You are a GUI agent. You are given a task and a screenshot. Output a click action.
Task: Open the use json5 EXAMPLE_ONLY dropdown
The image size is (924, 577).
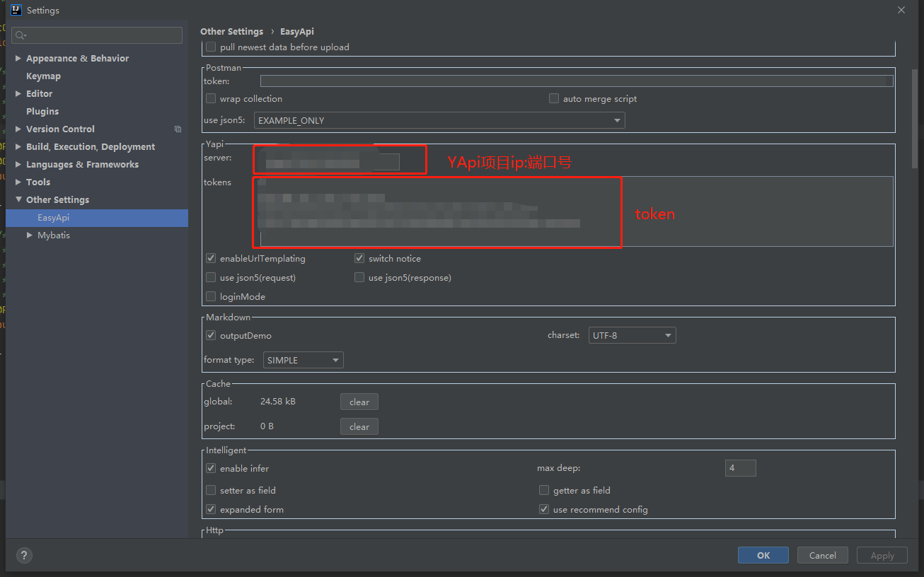[x=439, y=121]
